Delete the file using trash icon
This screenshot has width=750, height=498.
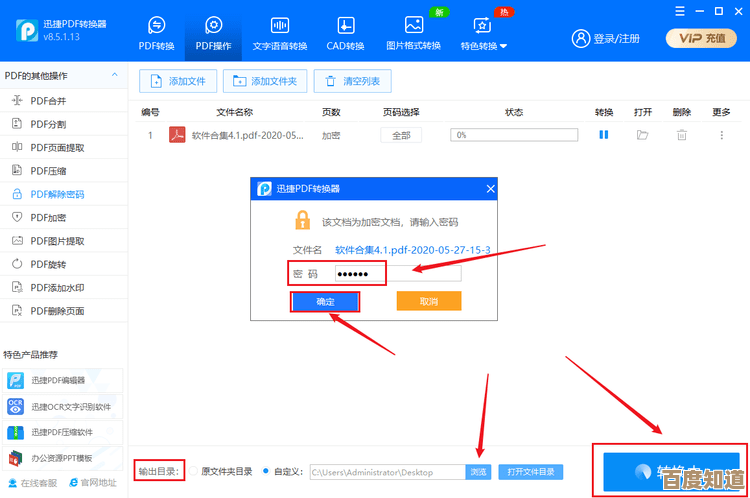[x=682, y=135]
